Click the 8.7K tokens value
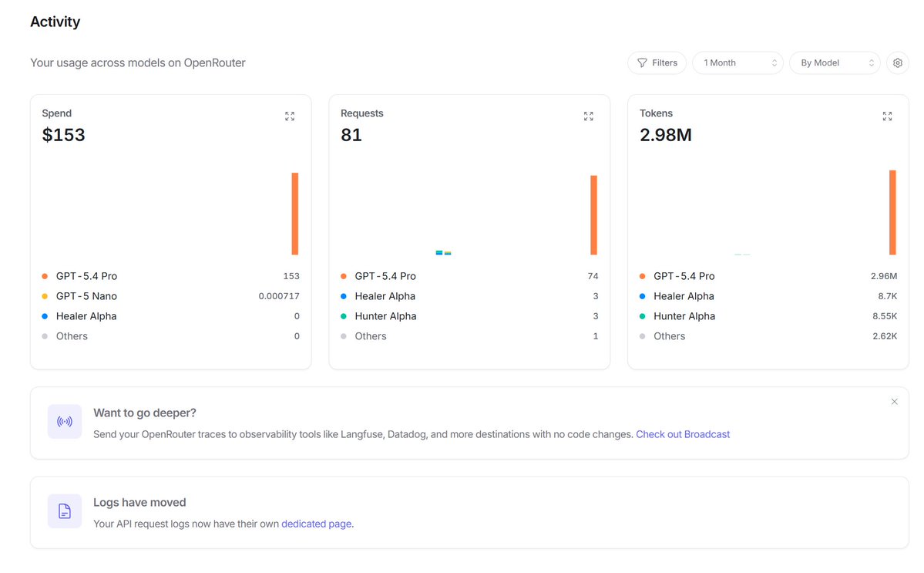 click(888, 296)
